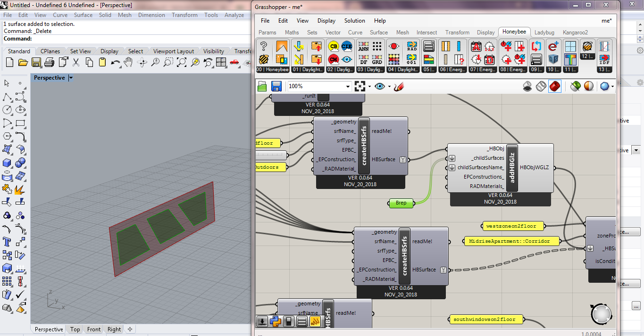This screenshot has height=336, width=644.
Task: Select the Cut scissors icon in Rhino
Action: 76,62
